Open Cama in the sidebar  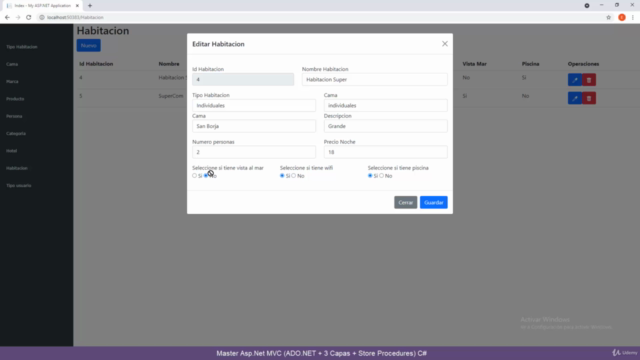click(x=12, y=64)
